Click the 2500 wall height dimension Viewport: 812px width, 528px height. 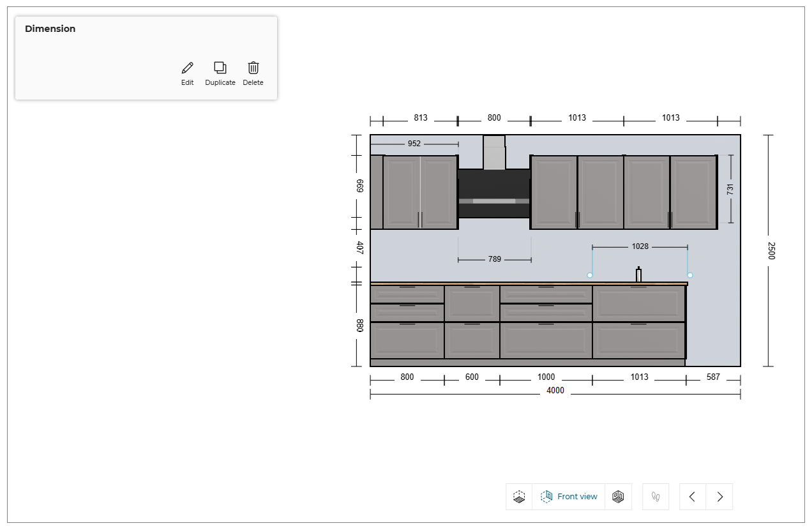pos(771,251)
